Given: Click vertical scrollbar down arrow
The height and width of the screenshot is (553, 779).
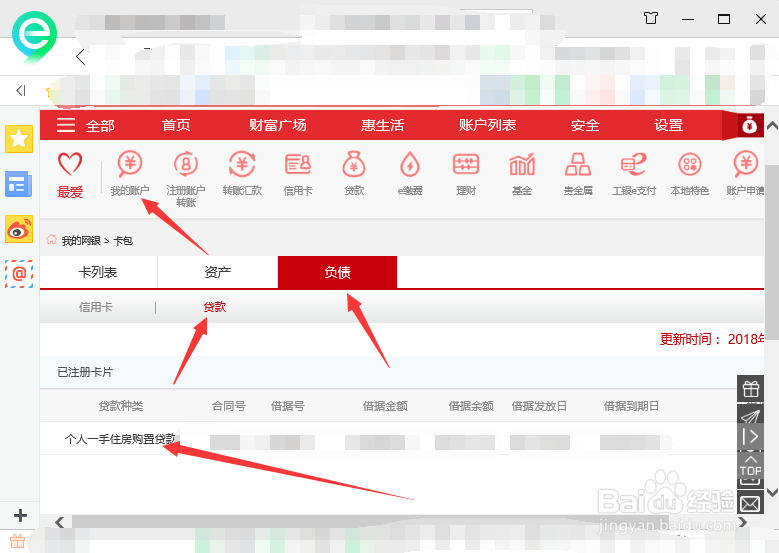Looking at the screenshot, I should [x=772, y=492].
